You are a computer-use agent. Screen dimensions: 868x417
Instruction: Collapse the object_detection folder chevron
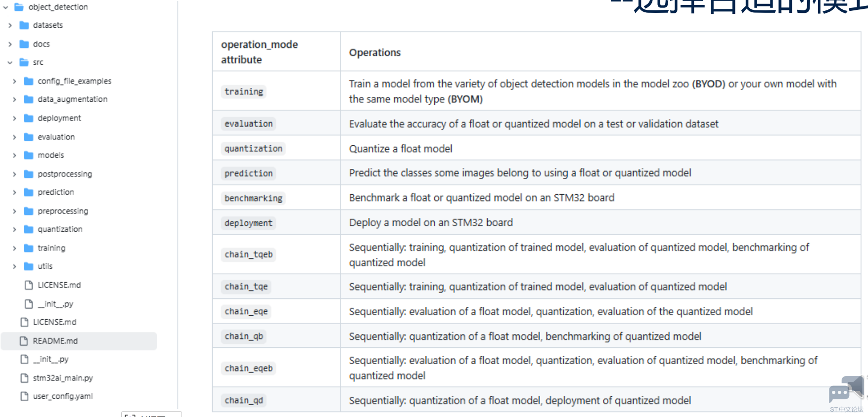5,7
